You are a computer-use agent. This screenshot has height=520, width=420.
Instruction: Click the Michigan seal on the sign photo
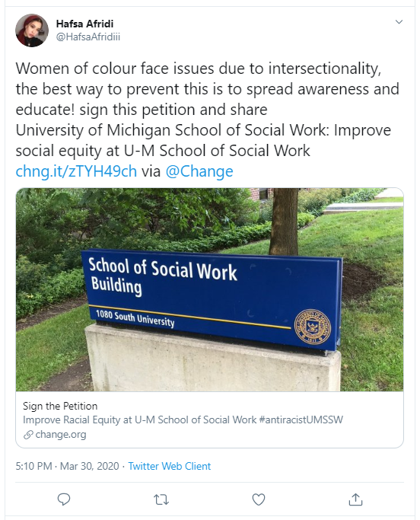click(x=313, y=327)
